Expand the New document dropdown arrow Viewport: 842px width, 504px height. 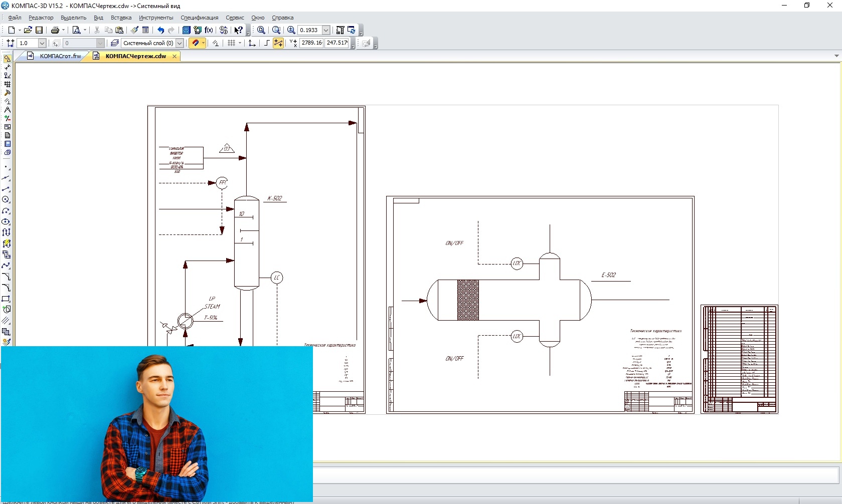[20, 30]
